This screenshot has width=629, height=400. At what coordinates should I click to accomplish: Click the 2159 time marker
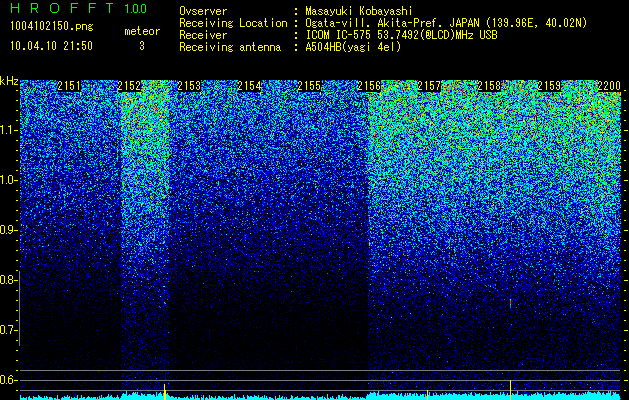[549, 86]
